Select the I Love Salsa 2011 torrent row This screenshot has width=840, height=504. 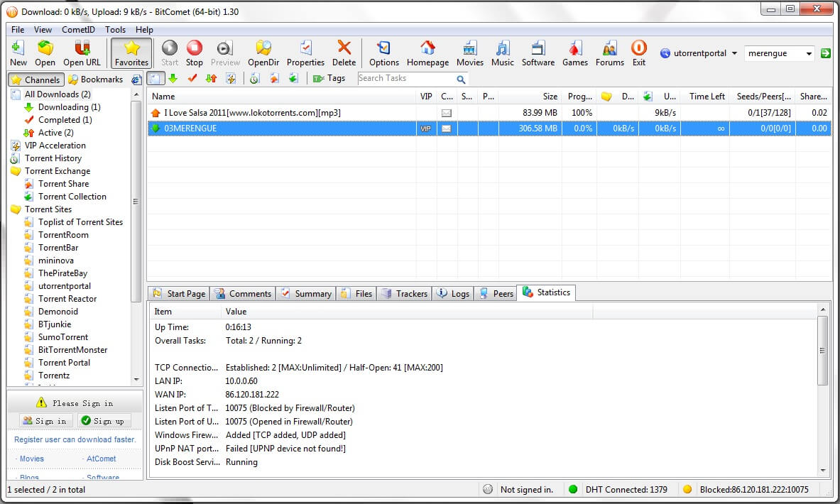pos(489,113)
